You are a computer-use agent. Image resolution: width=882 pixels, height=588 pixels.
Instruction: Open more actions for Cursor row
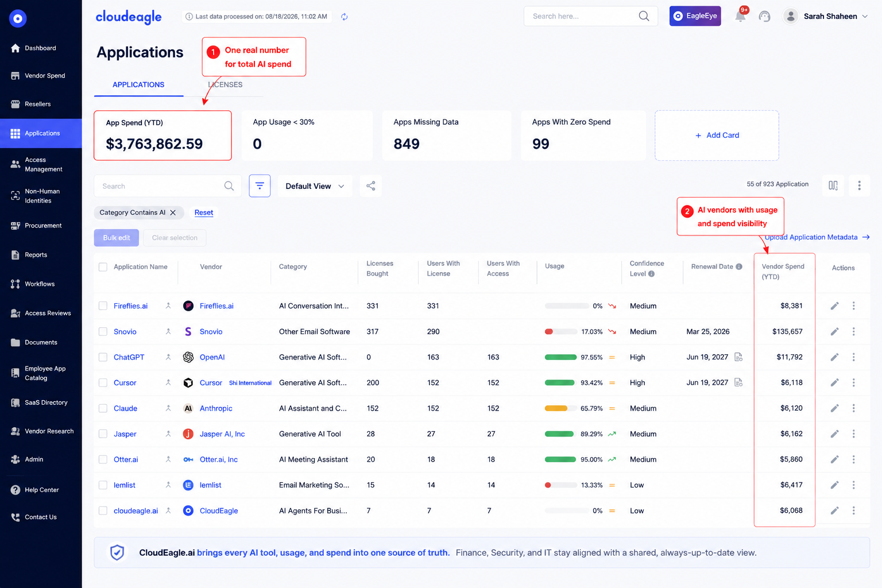tap(854, 382)
